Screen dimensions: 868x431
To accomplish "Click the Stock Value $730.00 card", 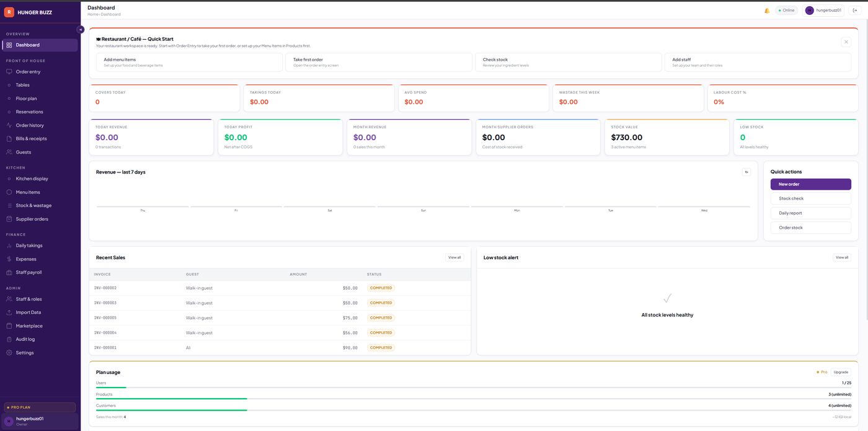I will click(x=666, y=137).
